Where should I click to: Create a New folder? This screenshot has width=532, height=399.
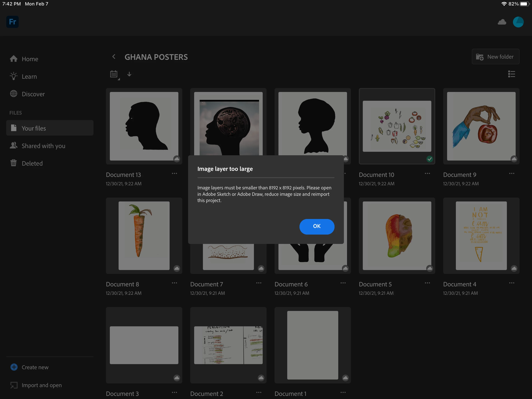(495, 57)
